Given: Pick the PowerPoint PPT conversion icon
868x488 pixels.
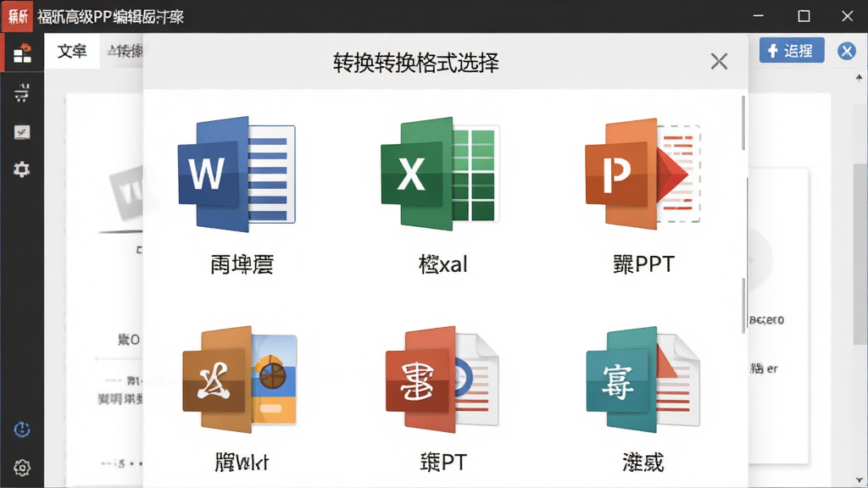Looking at the screenshot, I should 643,174.
